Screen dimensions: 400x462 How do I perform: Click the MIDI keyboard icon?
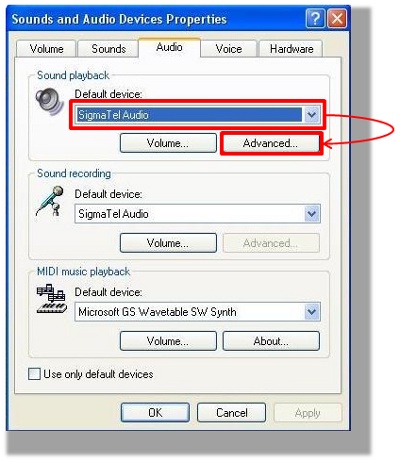pyautogui.click(x=51, y=299)
